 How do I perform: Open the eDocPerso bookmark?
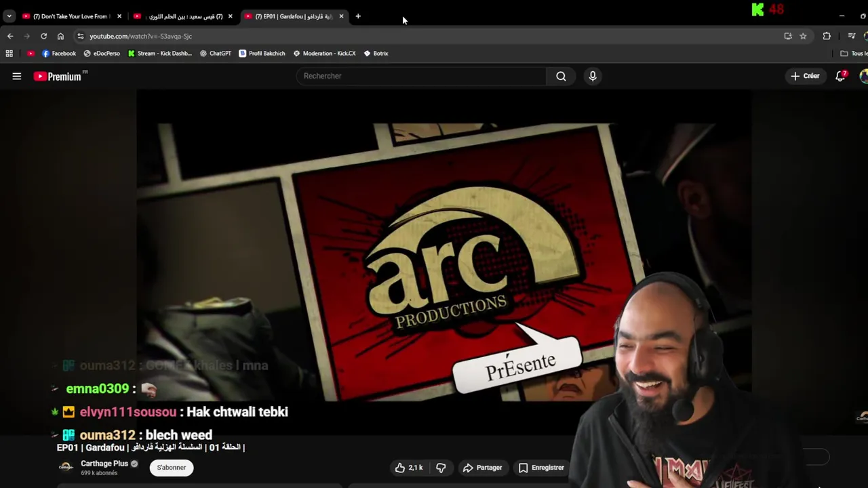click(x=102, y=54)
